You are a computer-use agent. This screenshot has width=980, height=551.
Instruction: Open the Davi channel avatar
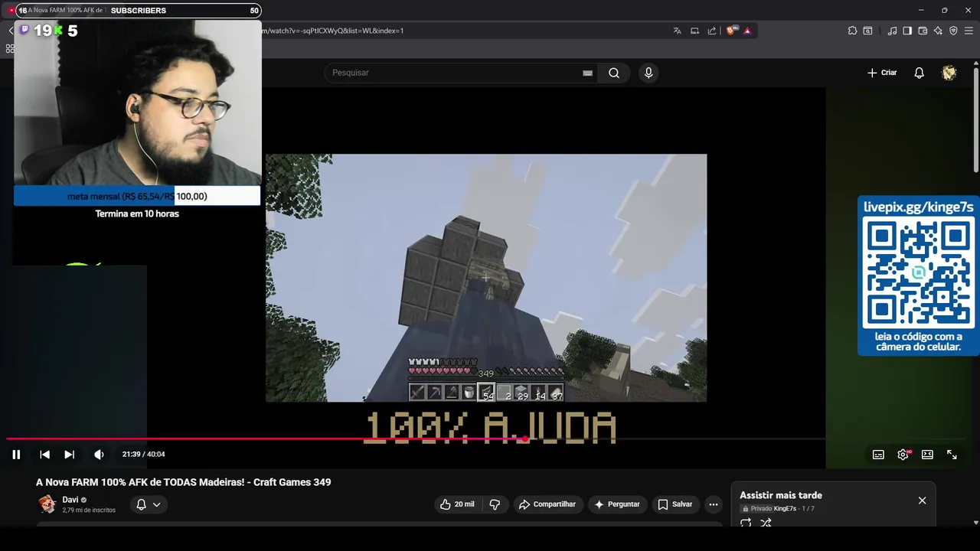[x=47, y=504]
